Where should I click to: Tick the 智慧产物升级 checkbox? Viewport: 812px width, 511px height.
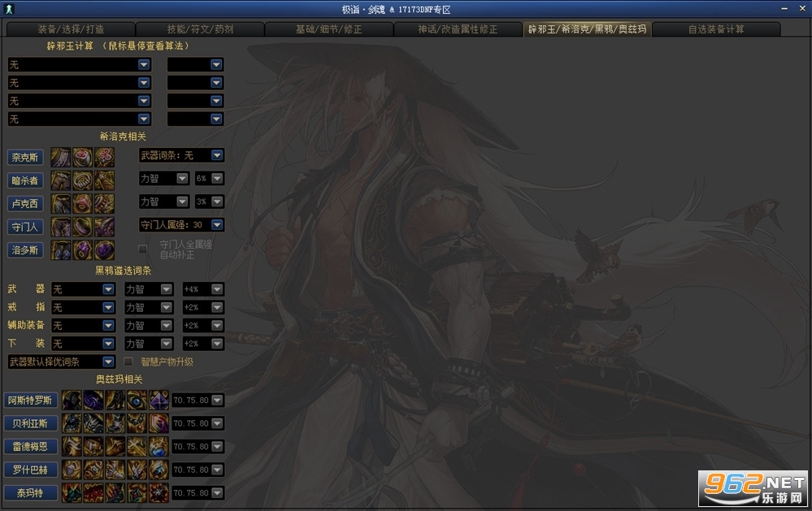click(128, 362)
